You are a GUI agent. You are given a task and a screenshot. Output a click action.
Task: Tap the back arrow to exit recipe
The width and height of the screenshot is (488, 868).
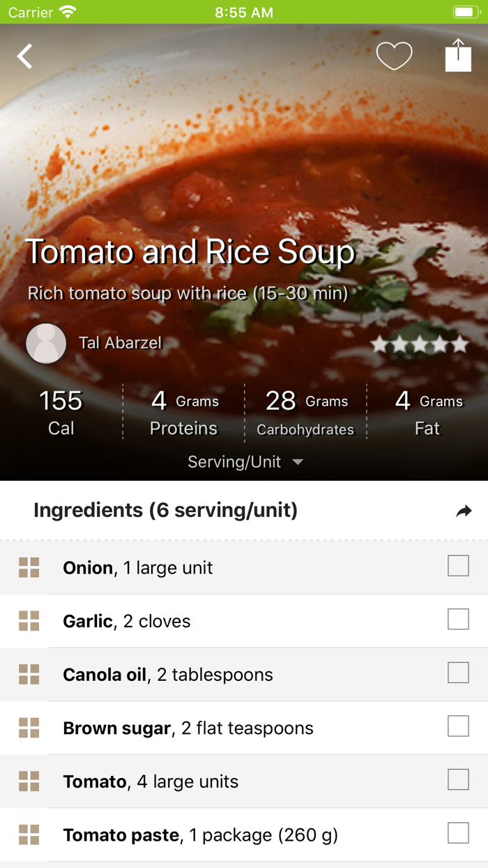pos(25,56)
